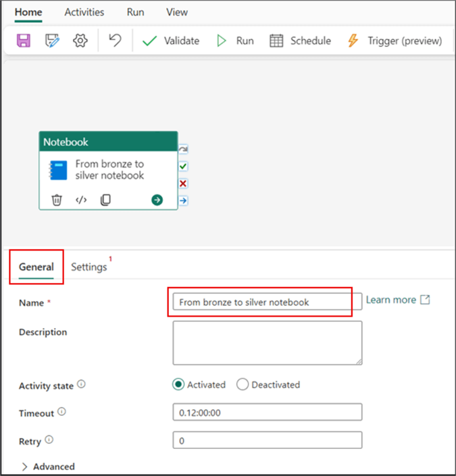Select the Activated radio button
This screenshot has width=456, height=476.
(x=178, y=384)
